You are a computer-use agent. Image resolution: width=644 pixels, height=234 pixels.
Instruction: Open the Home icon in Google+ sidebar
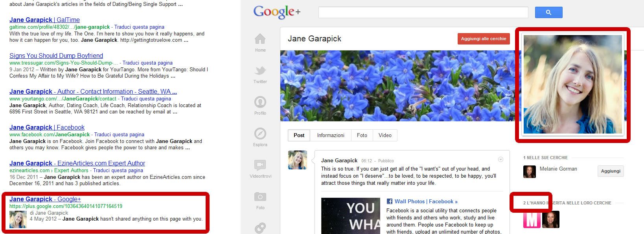pyautogui.click(x=260, y=39)
